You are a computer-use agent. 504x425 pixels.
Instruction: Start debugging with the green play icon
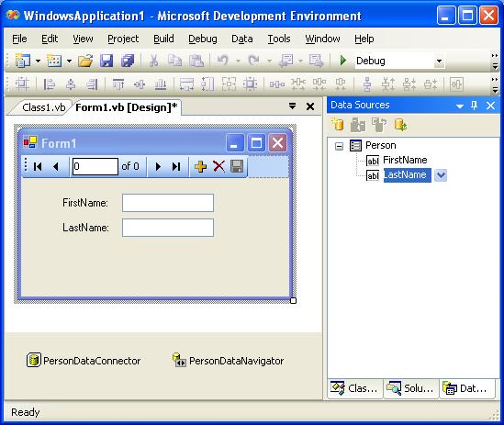click(x=343, y=60)
